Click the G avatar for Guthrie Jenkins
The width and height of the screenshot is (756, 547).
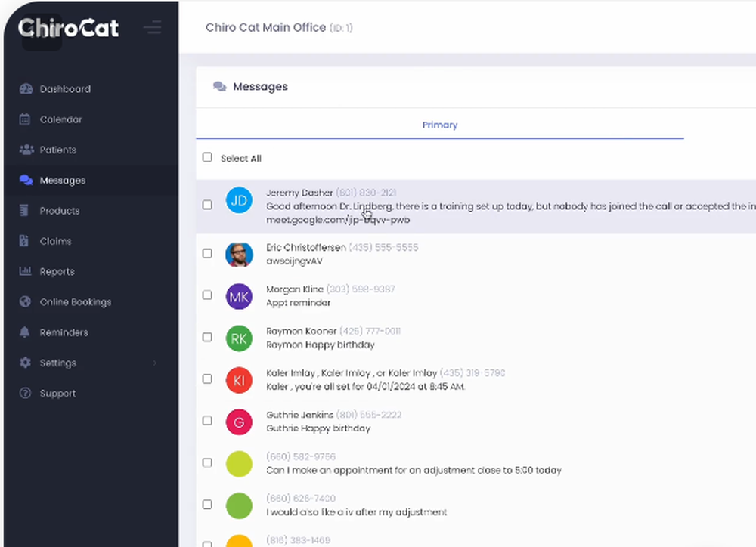coord(239,422)
